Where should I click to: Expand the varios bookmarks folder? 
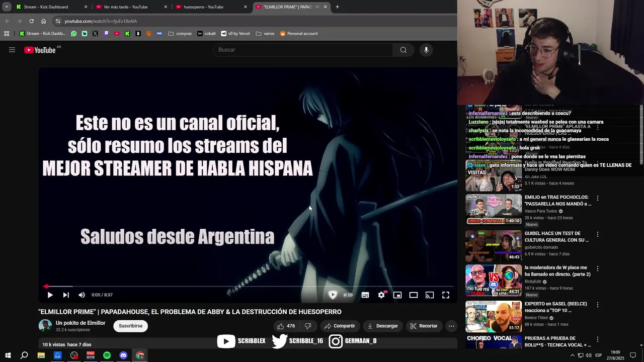(x=265, y=34)
